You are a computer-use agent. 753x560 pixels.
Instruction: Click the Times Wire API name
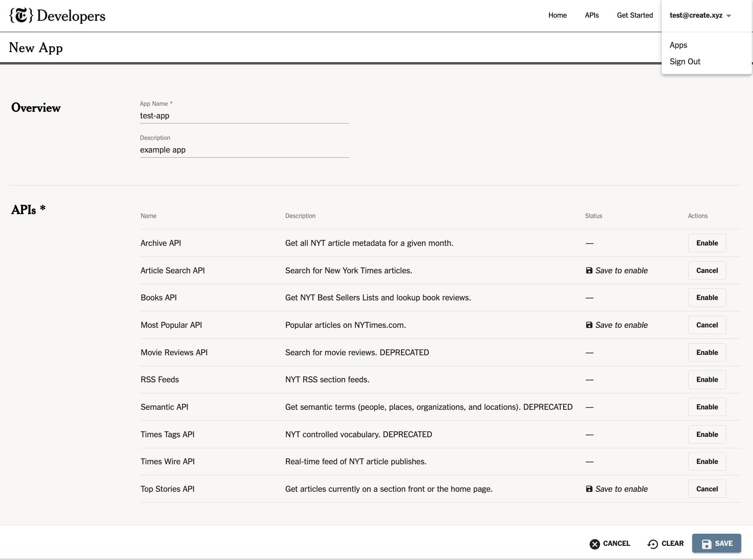(167, 462)
